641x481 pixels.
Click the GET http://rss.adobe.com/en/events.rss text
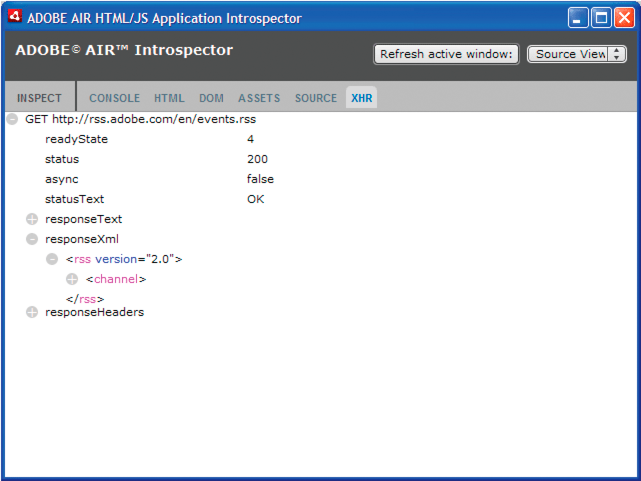(x=140, y=119)
